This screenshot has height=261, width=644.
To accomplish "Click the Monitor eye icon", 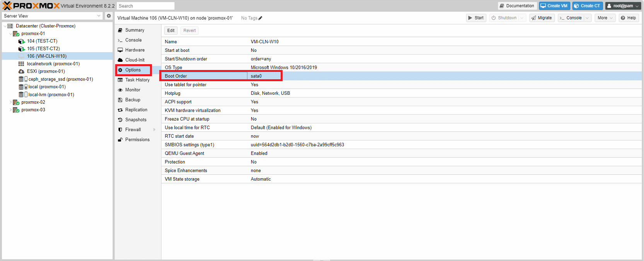I will click(120, 90).
